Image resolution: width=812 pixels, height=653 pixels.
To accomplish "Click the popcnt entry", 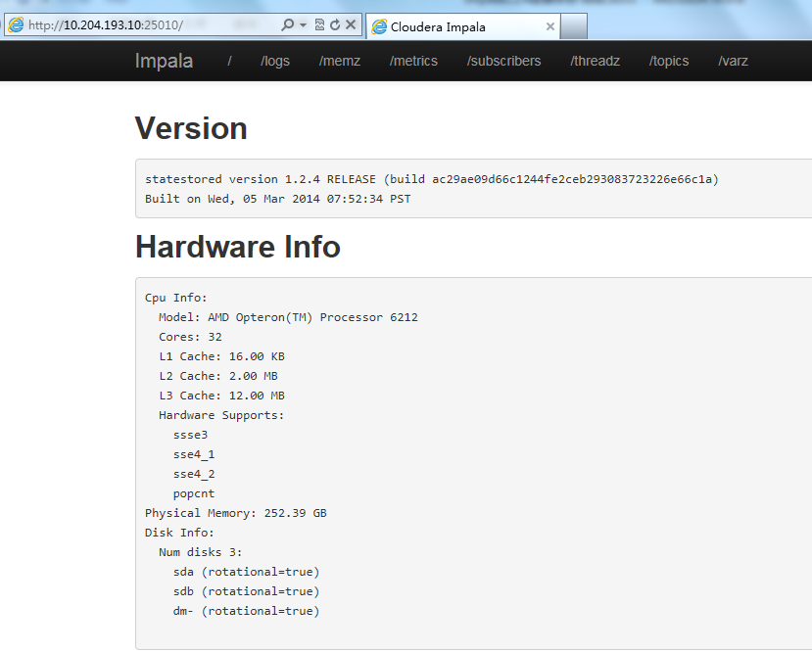I will coord(194,493).
